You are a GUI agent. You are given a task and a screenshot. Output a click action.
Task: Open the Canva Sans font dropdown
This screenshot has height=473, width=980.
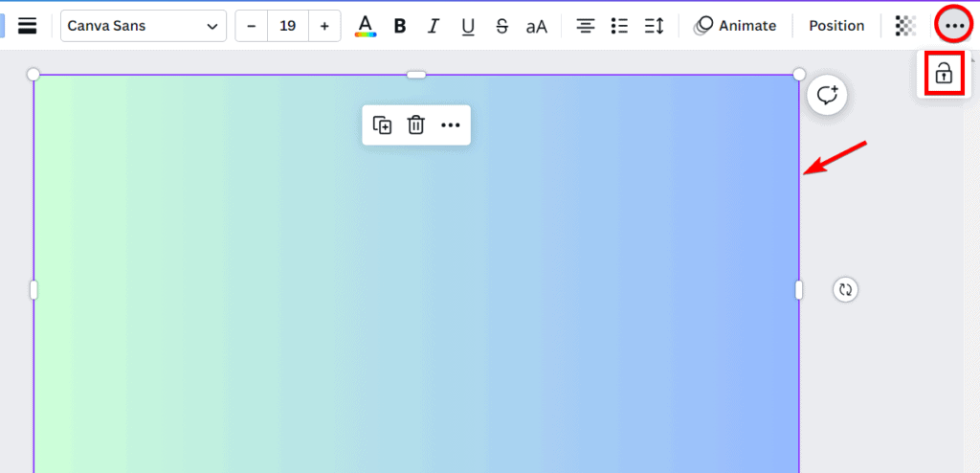click(x=144, y=26)
